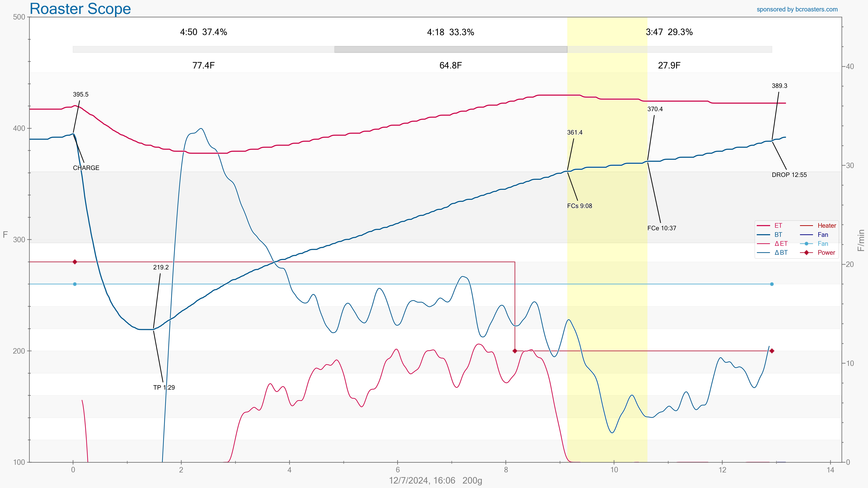Click the Power diamond marker at the charge time

point(75,262)
